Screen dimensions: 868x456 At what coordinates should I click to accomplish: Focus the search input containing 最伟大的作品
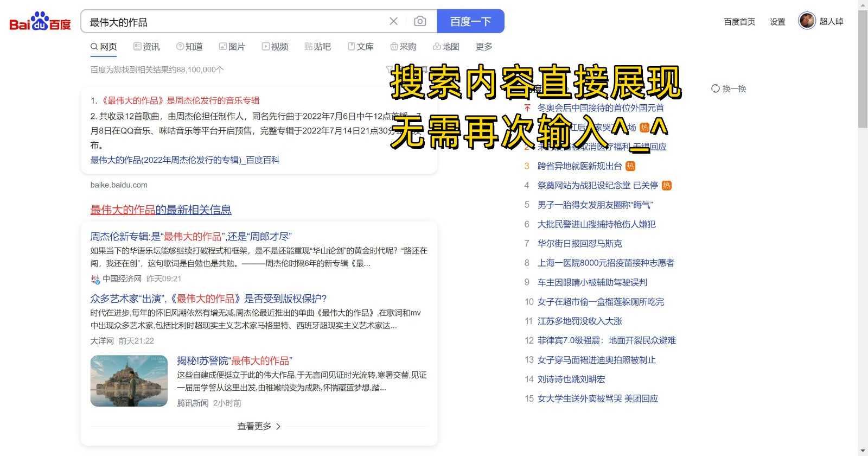(236, 22)
